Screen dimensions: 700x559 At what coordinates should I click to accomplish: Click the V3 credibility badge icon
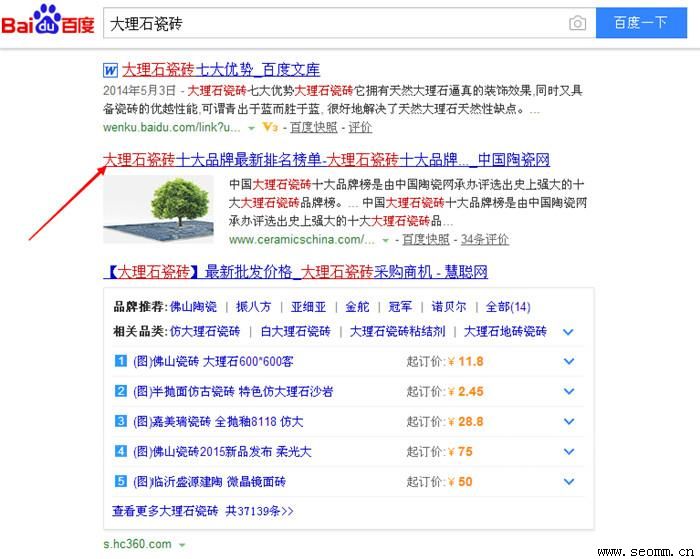[270, 128]
